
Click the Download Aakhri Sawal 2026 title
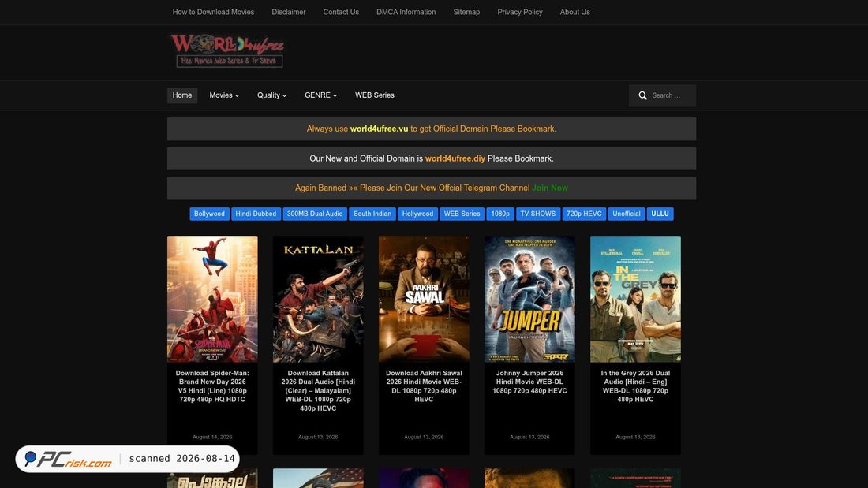tap(424, 386)
